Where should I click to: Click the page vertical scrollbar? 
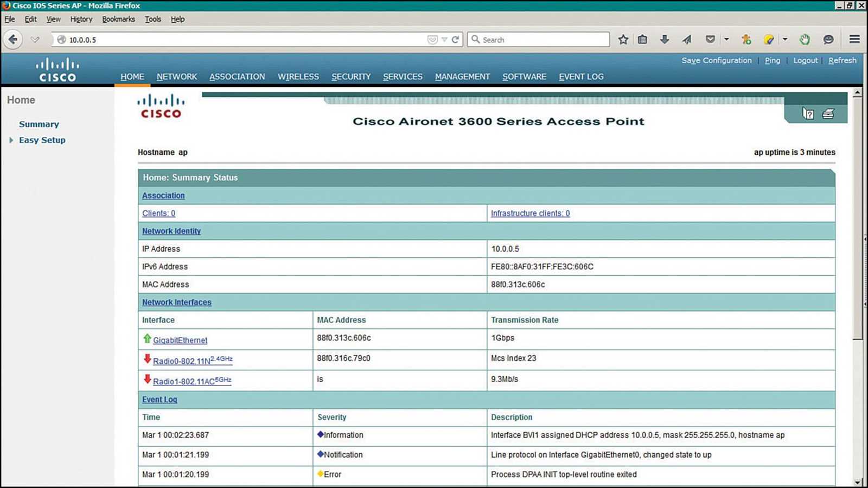pyautogui.click(x=858, y=218)
